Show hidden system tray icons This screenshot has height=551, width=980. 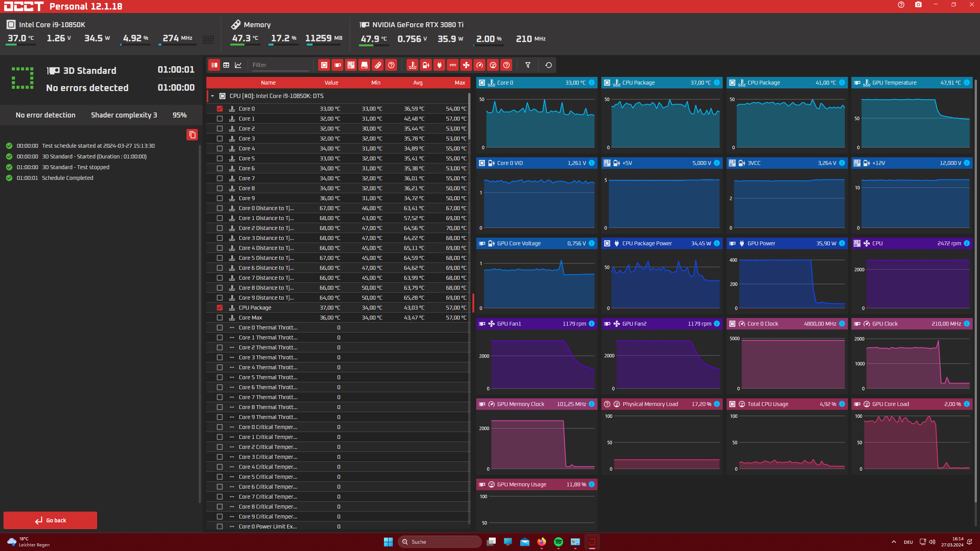click(893, 542)
